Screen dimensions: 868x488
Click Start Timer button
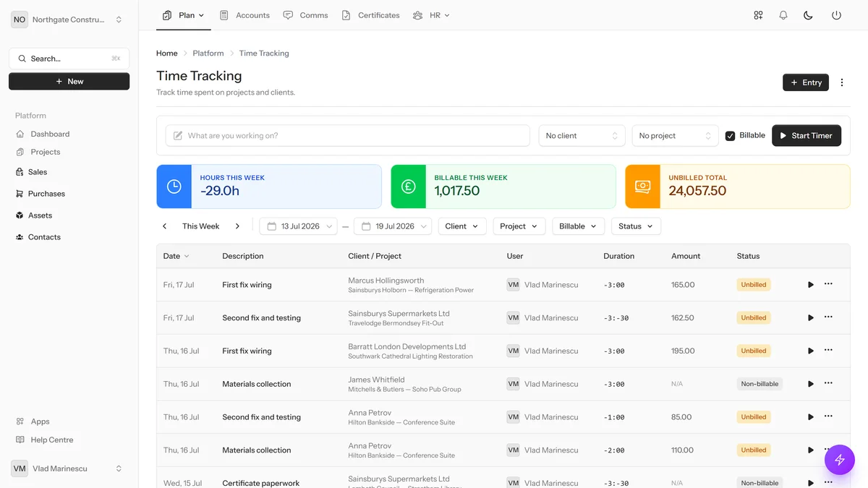(x=807, y=136)
